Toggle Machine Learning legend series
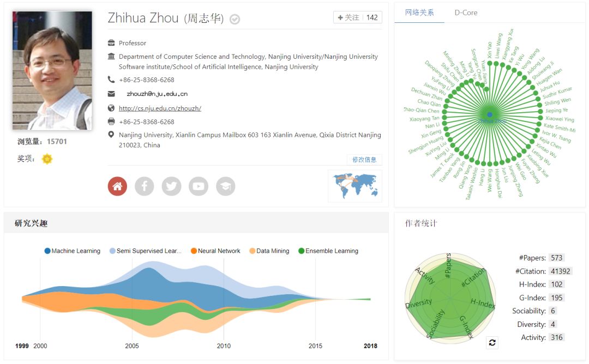Viewport: 589px width, 364px height. pyautogui.click(x=73, y=251)
